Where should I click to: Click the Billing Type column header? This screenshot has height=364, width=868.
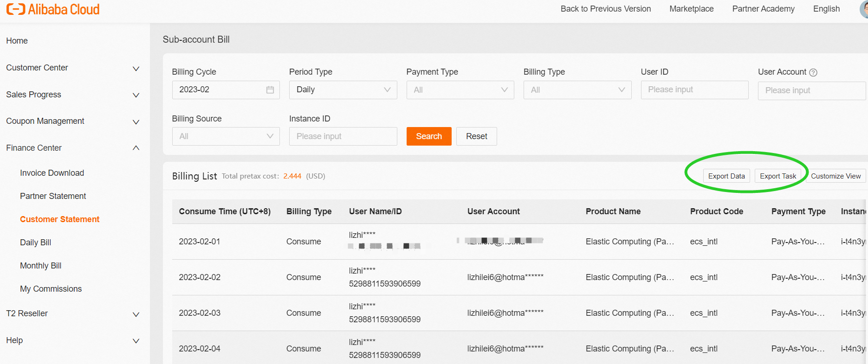309,211
